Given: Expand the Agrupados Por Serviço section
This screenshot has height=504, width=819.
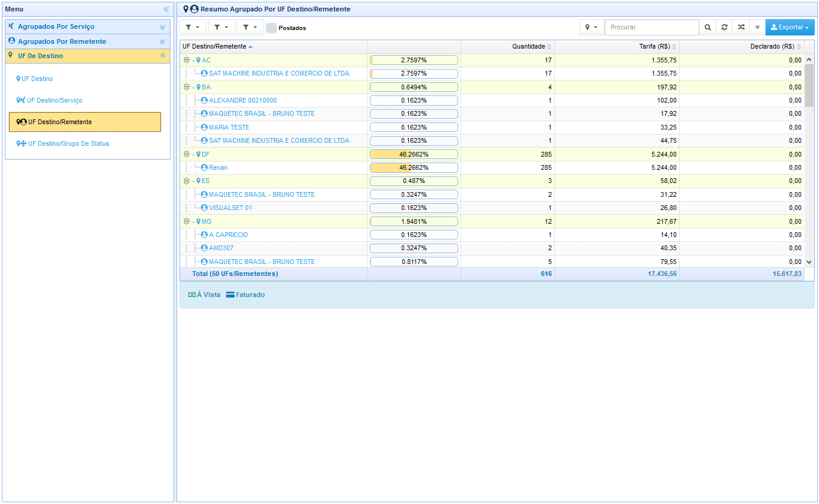Looking at the screenshot, I should [x=88, y=27].
